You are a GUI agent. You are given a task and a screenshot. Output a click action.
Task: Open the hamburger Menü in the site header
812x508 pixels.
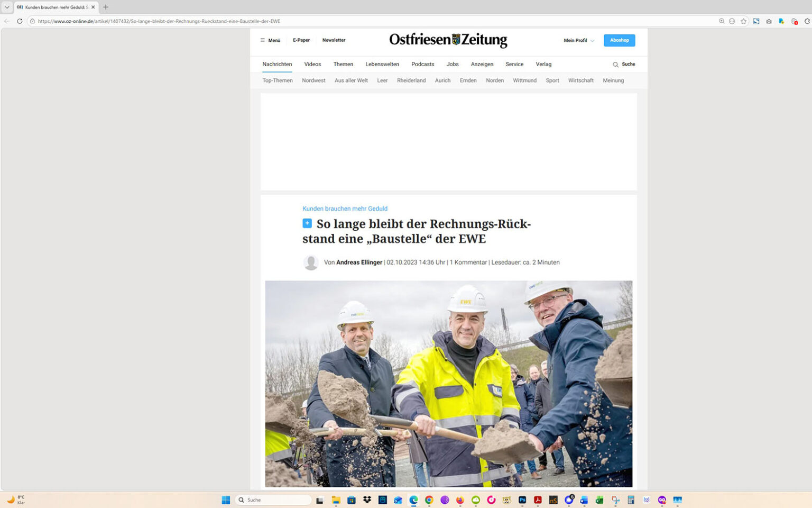270,40
